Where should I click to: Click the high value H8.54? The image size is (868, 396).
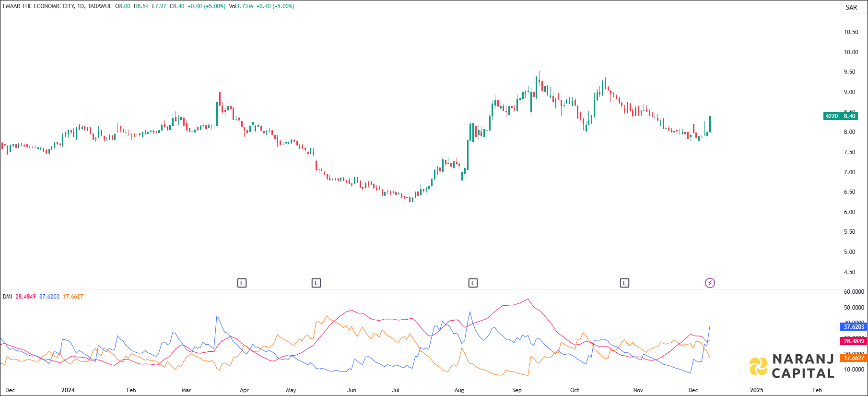click(x=141, y=6)
